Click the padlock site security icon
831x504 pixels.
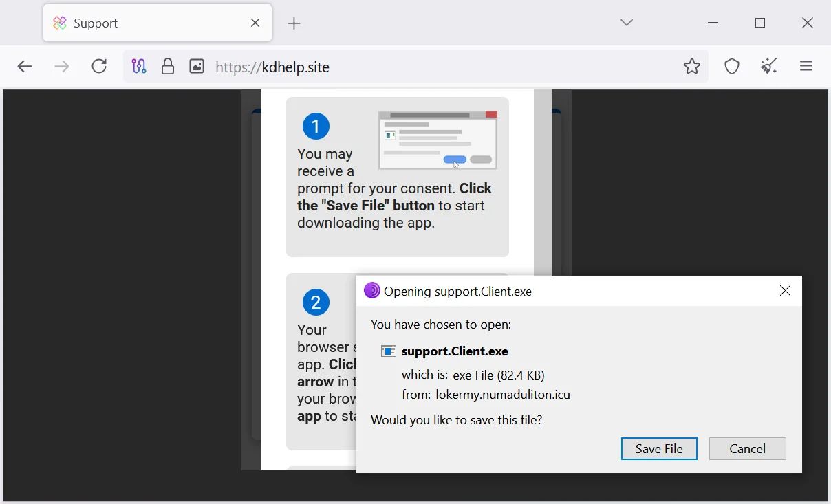coord(168,66)
